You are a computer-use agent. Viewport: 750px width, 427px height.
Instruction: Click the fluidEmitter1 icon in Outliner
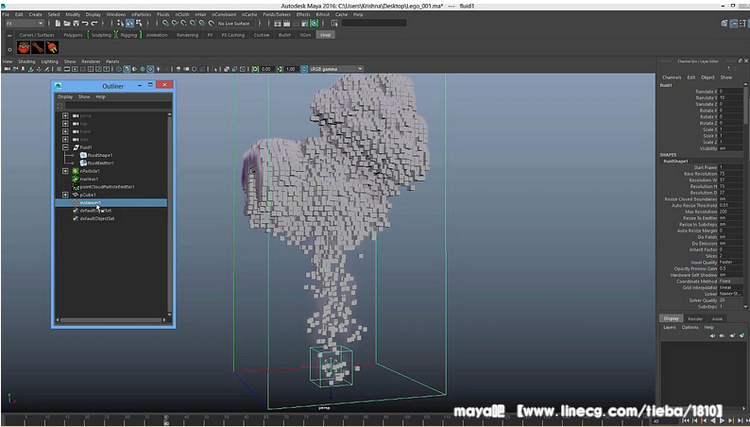(x=83, y=163)
